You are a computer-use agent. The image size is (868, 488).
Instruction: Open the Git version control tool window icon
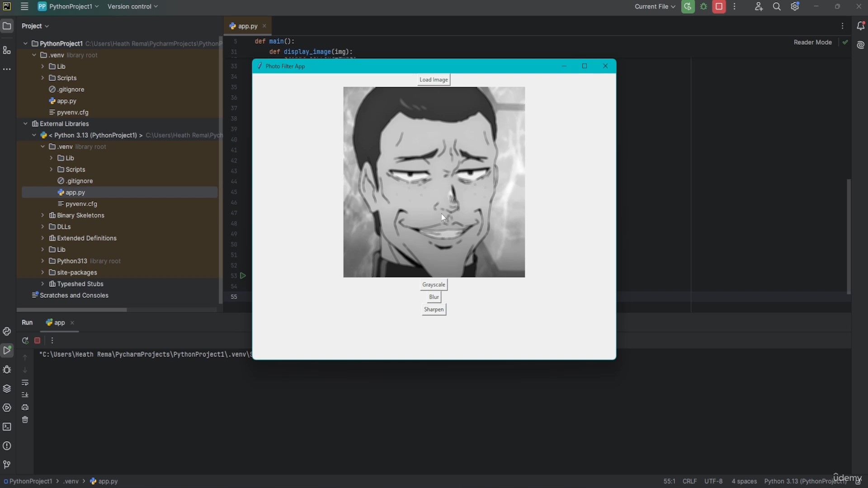point(7,465)
